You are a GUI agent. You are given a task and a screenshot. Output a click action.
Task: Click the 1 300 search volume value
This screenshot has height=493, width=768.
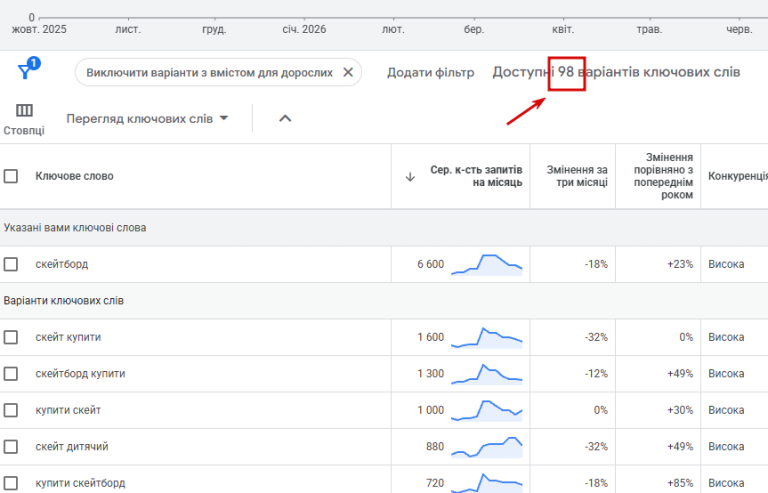click(x=431, y=374)
